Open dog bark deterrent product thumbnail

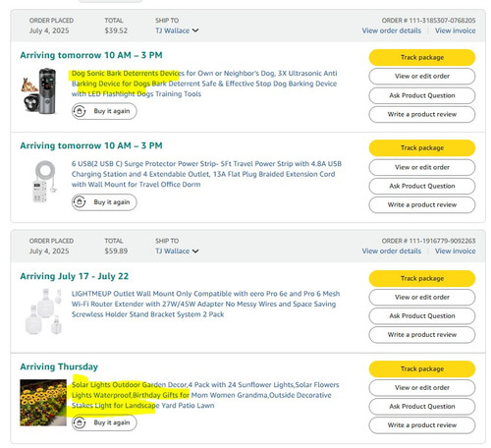[39, 91]
